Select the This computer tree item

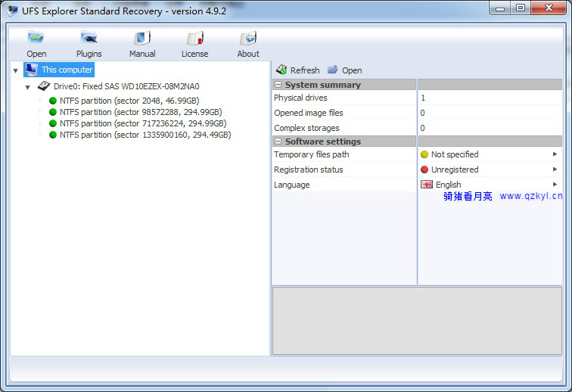(59, 70)
